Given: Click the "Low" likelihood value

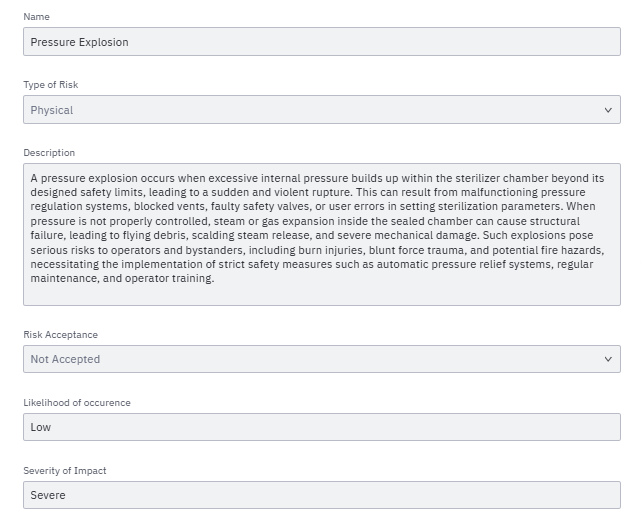Looking at the screenshot, I should [x=41, y=427].
